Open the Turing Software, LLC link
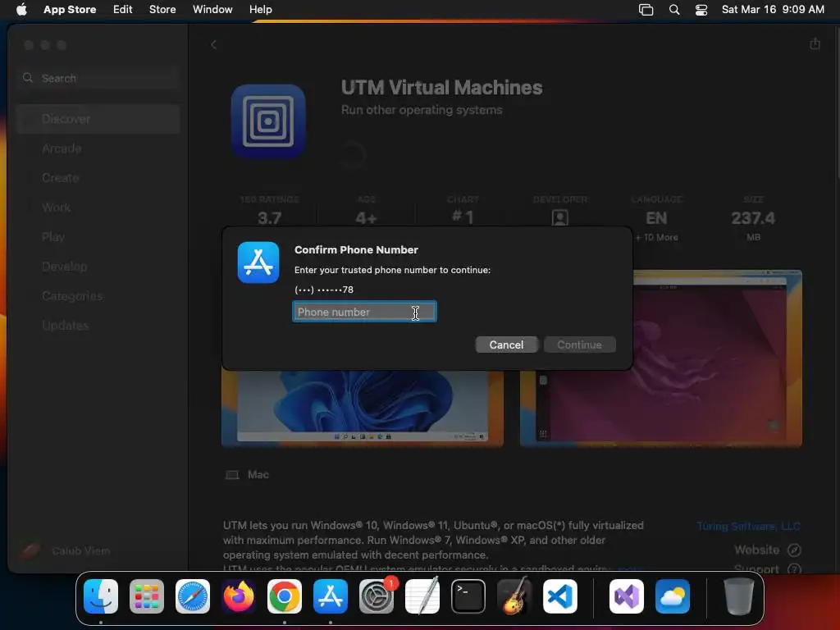The image size is (840, 630). [x=748, y=526]
